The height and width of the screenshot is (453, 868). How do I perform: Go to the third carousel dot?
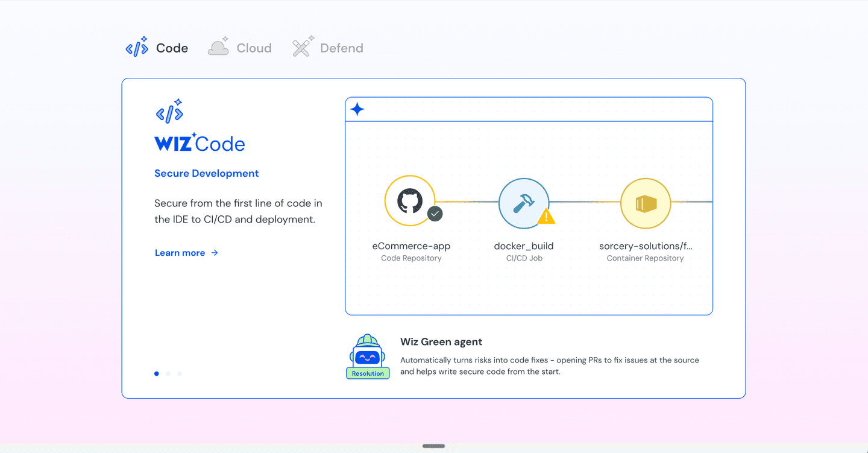click(x=180, y=373)
